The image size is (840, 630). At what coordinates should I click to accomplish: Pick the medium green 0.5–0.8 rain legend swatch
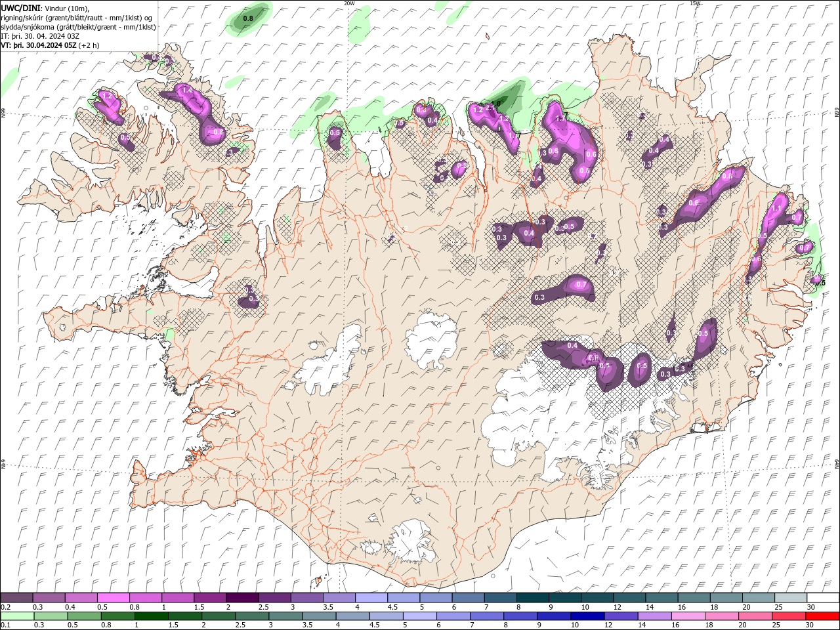(85, 616)
